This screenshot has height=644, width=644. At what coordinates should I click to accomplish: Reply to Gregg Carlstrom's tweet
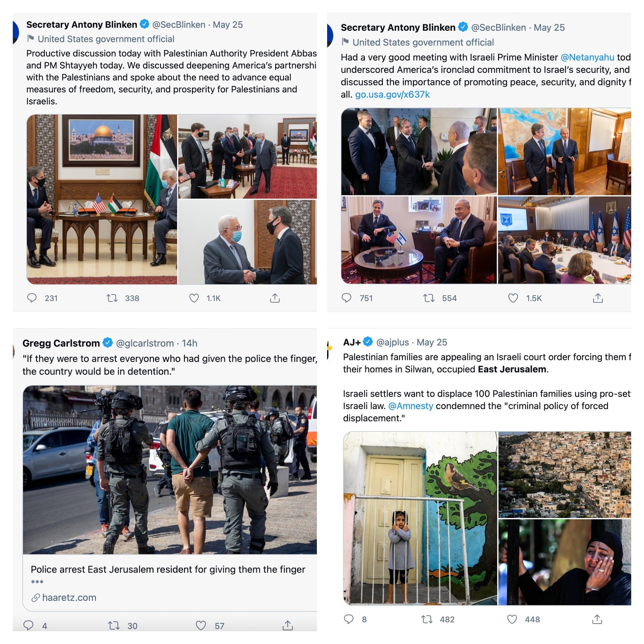[x=28, y=625]
